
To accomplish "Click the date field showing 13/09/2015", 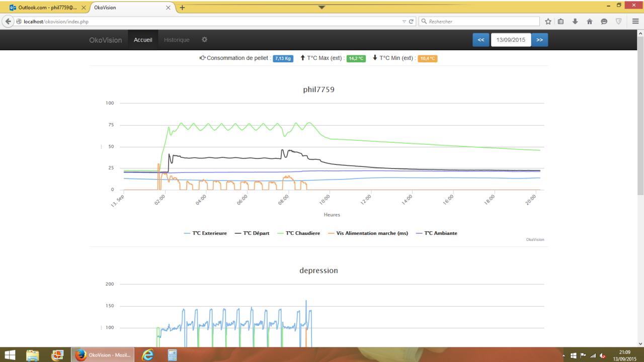I will 511,40.
